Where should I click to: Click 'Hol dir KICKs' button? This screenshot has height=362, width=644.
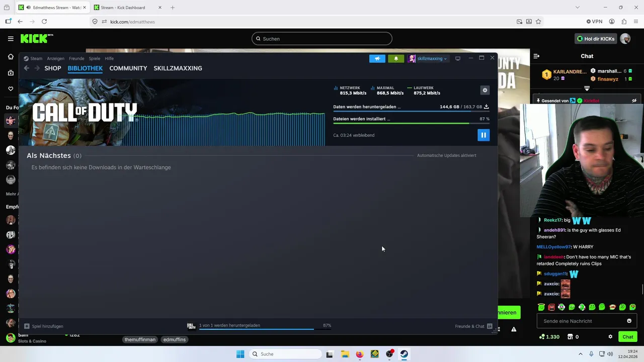596,39
